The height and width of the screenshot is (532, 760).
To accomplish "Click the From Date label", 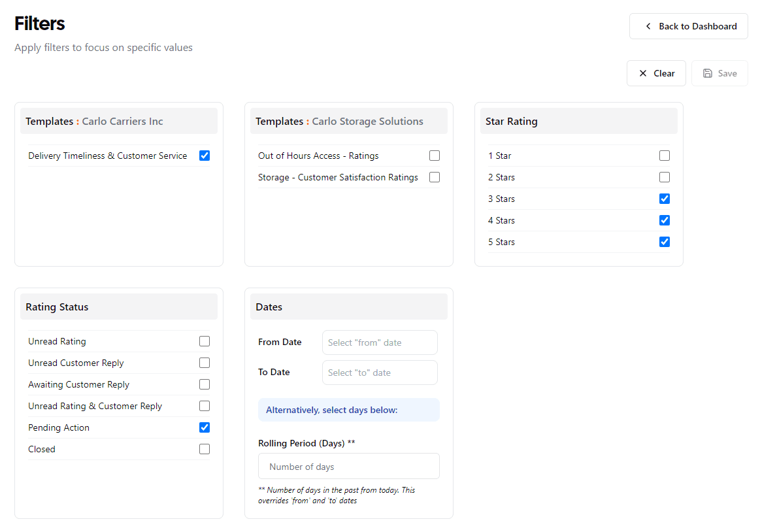I will coord(280,342).
